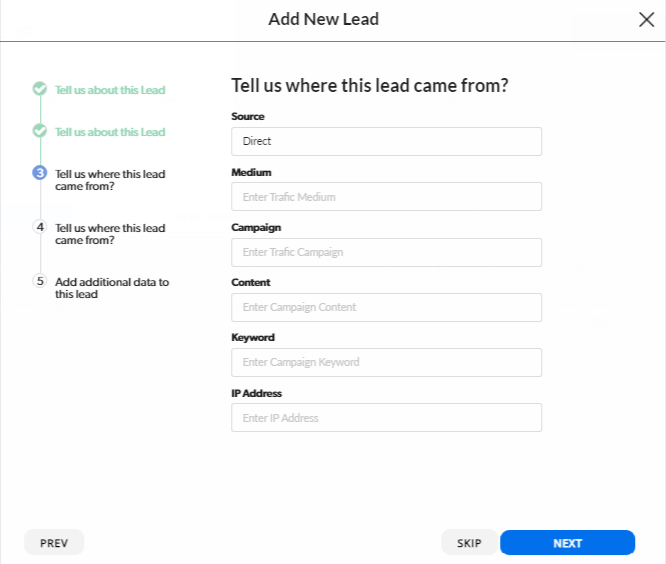
Task: Click the first step's green checkmark icon
Action: [x=40, y=89]
